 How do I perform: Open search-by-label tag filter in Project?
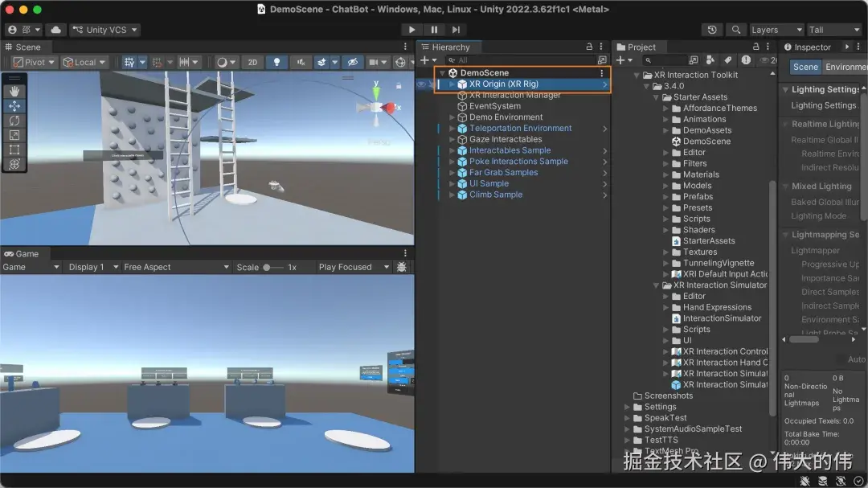point(728,59)
